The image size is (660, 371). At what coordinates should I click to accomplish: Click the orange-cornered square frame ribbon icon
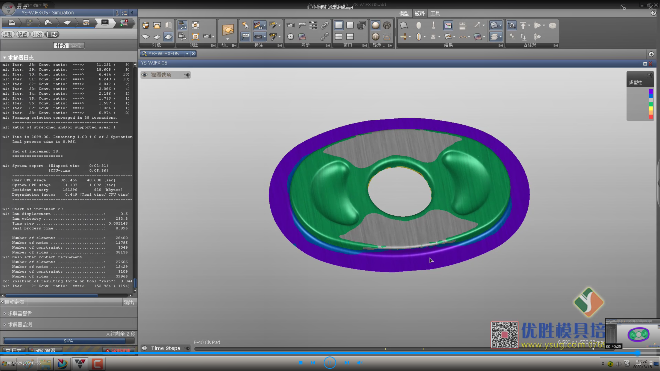click(195, 37)
